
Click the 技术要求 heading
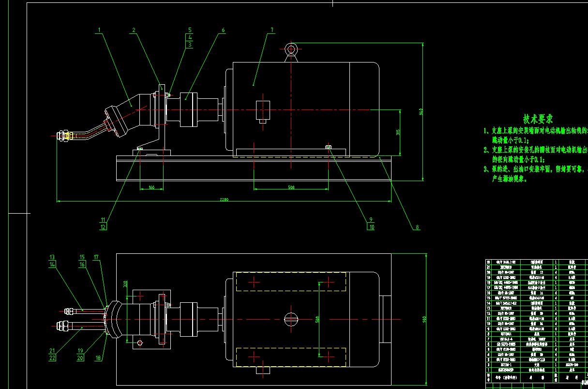[538, 119]
